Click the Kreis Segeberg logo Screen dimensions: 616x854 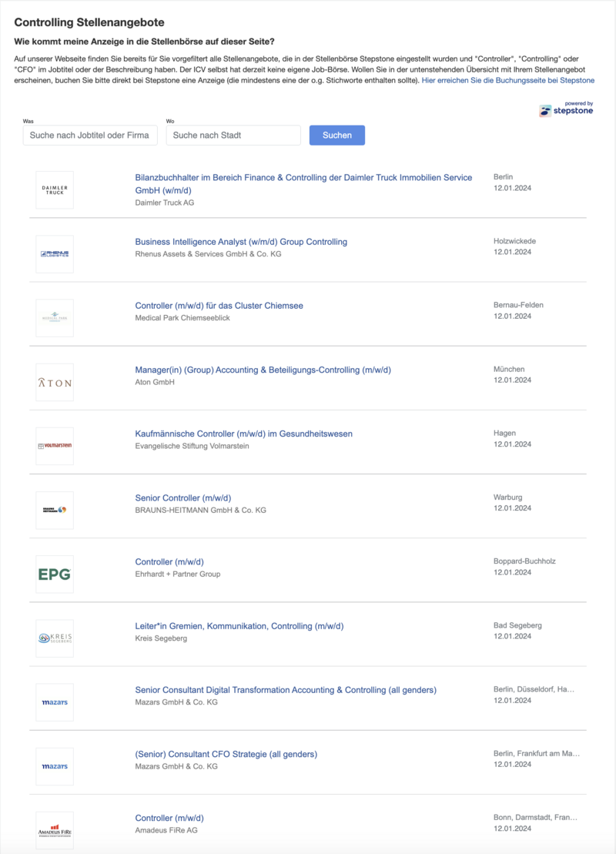55,638
